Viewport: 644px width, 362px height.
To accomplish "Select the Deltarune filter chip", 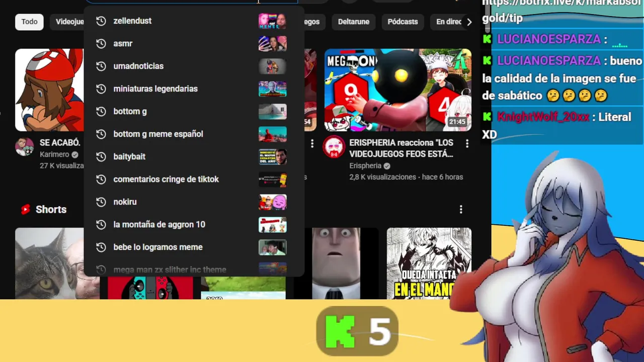I will (x=354, y=22).
